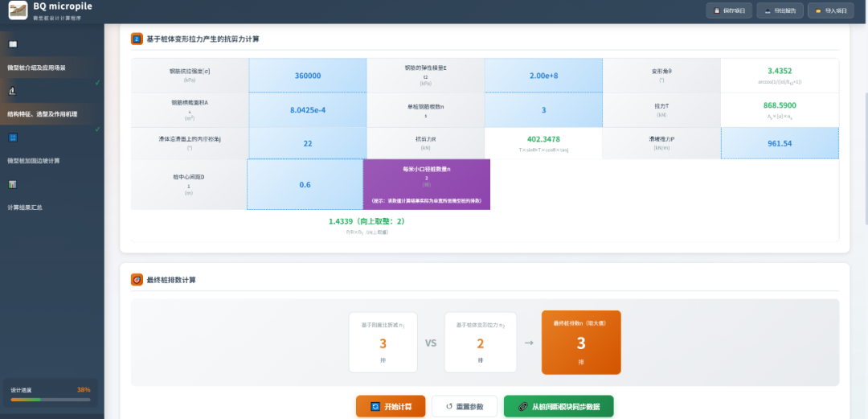
Task: Edit the 360000 tensile strength field
Action: click(x=308, y=76)
